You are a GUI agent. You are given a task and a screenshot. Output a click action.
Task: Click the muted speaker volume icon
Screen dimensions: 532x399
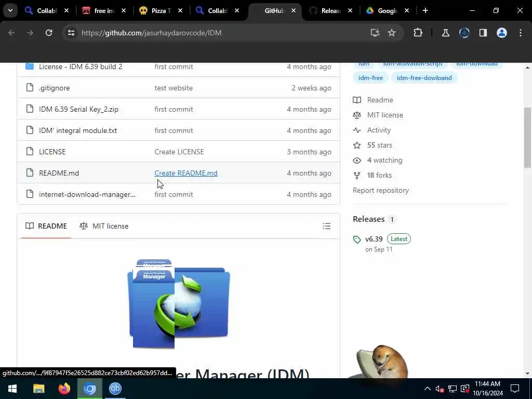point(440,389)
